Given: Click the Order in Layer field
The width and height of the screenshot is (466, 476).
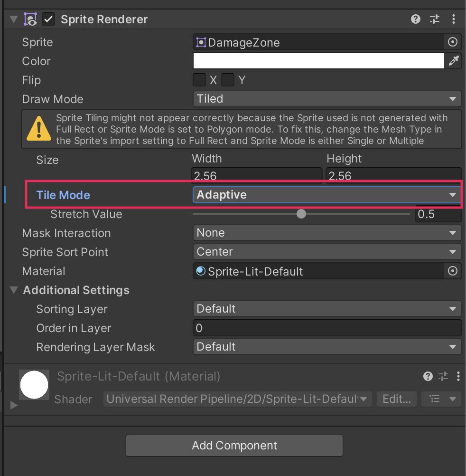Looking at the screenshot, I should (x=327, y=328).
